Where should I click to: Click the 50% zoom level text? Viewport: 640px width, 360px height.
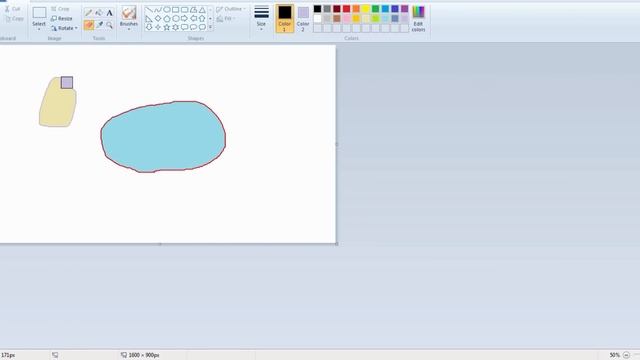coord(614,355)
